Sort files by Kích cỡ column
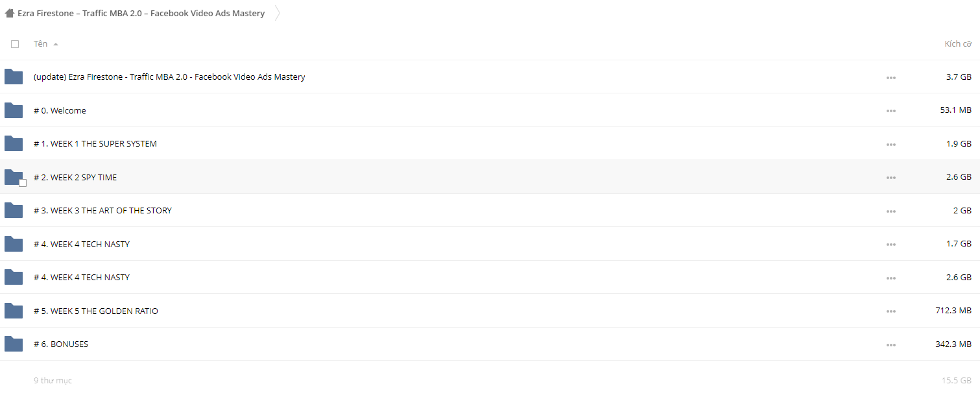Viewport: 980px width, 408px height. click(x=957, y=43)
